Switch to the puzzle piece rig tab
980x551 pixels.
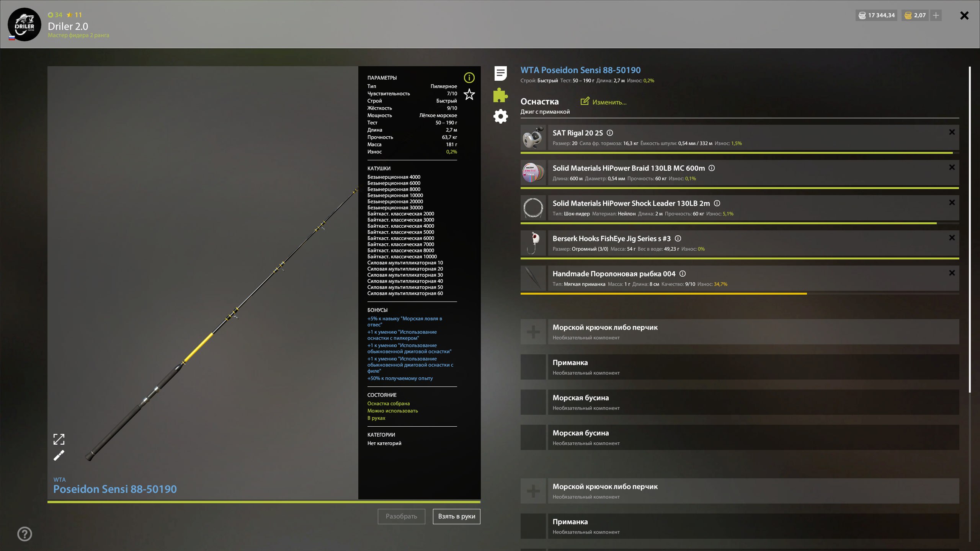[500, 95]
